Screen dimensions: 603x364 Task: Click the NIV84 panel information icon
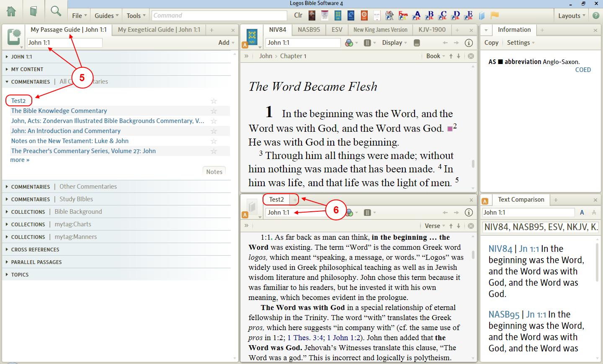point(469,43)
